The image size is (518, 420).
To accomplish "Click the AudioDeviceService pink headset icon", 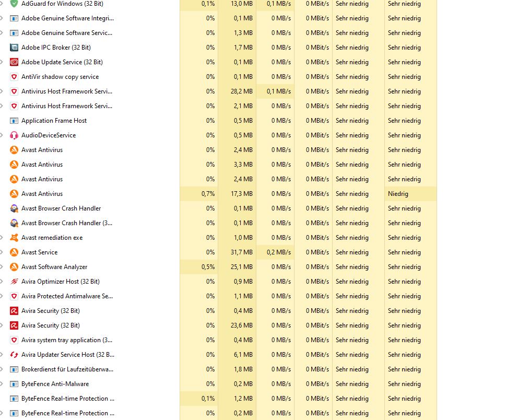I will pos(14,135).
